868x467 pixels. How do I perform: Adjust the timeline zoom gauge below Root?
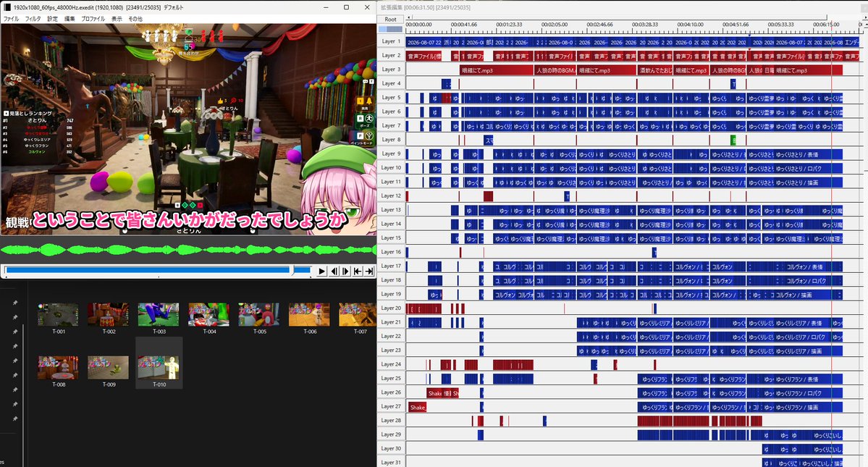pyautogui.click(x=390, y=30)
